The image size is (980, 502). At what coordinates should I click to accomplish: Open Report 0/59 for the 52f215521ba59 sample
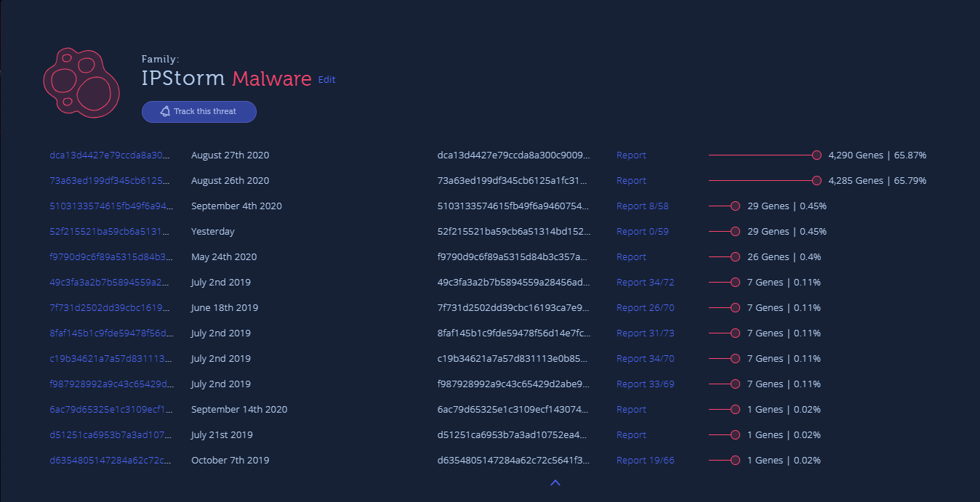point(642,232)
